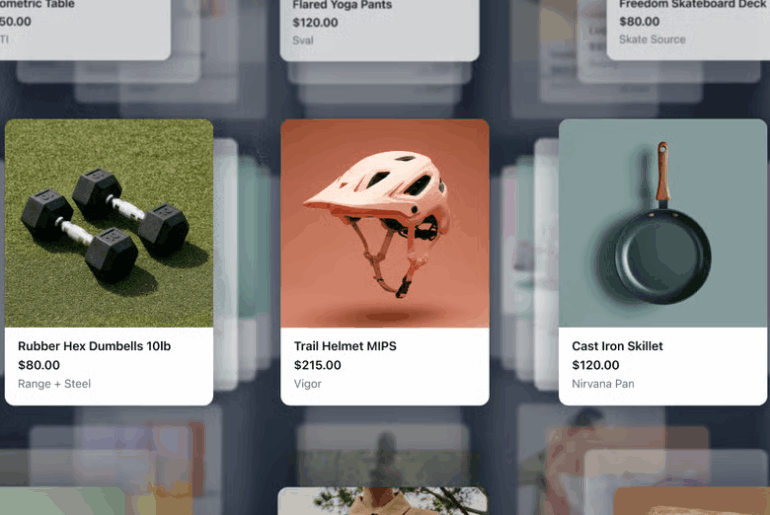770x515 pixels.
Task: Click the Sval brand label
Action: 303,40
